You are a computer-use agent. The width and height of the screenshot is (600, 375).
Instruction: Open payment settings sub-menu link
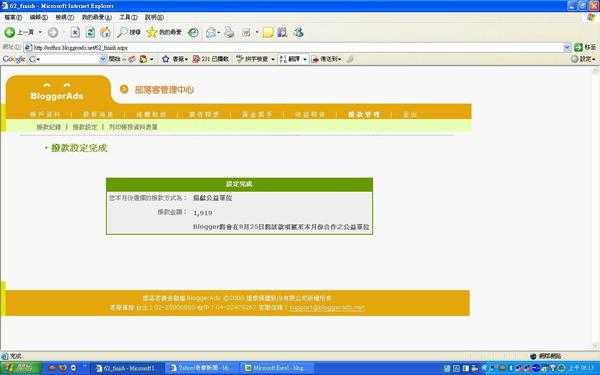point(85,127)
